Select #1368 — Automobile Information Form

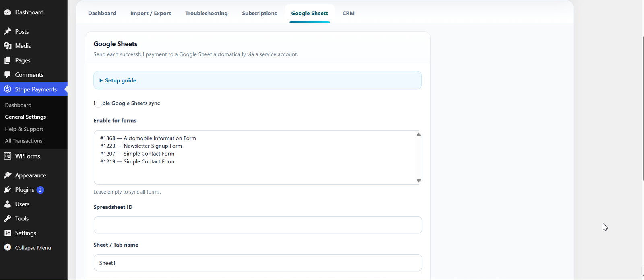148,138
